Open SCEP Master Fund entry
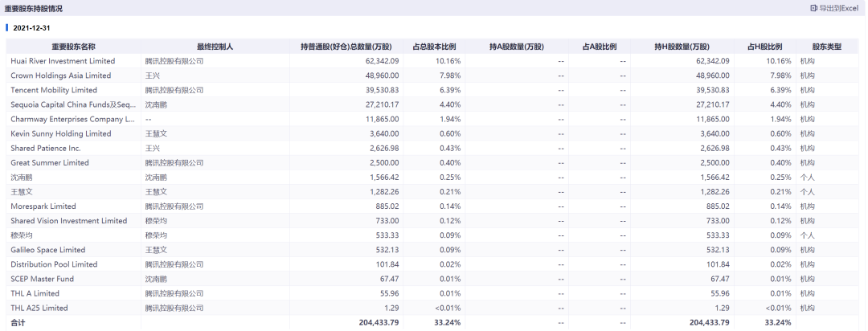The image size is (868, 331). (43, 279)
